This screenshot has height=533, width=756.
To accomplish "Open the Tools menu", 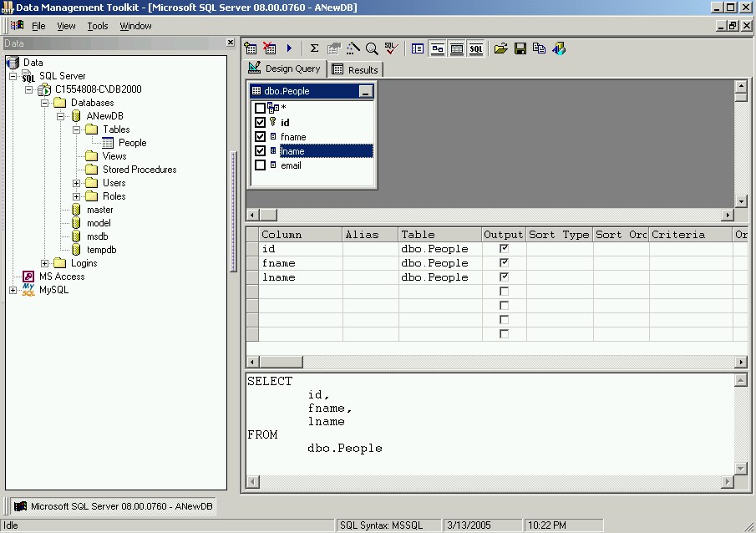I will 98,26.
